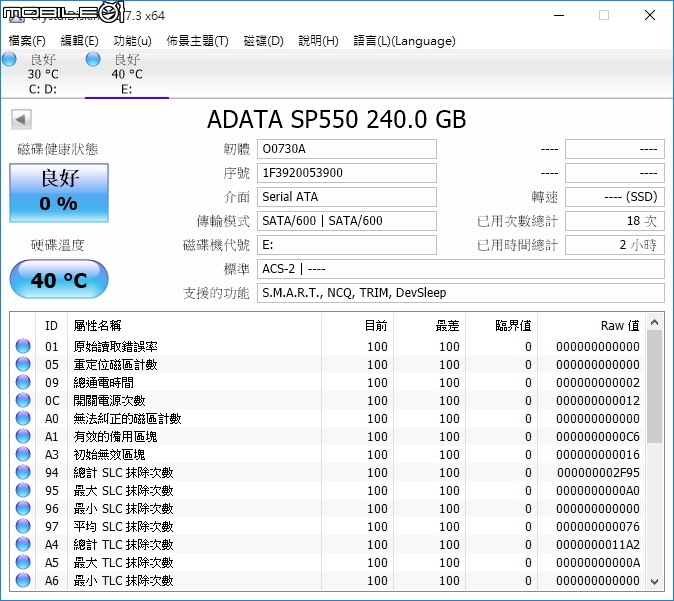The width and height of the screenshot is (674, 601).
Task: Select the C: D: disk tab
Action: click(x=43, y=74)
